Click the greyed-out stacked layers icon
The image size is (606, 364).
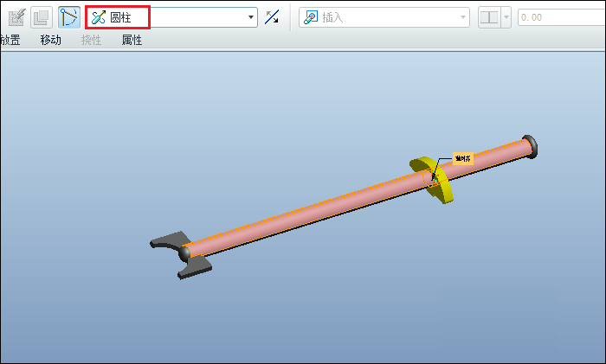42,17
